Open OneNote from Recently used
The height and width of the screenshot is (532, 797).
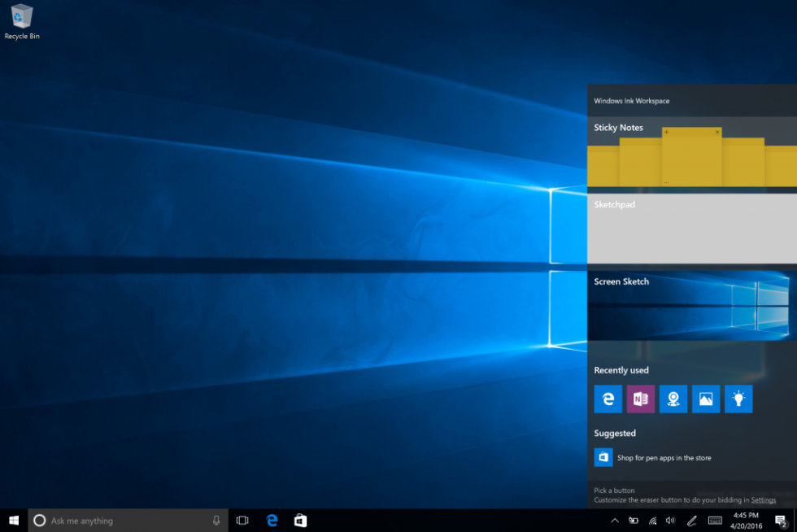pyautogui.click(x=640, y=399)
